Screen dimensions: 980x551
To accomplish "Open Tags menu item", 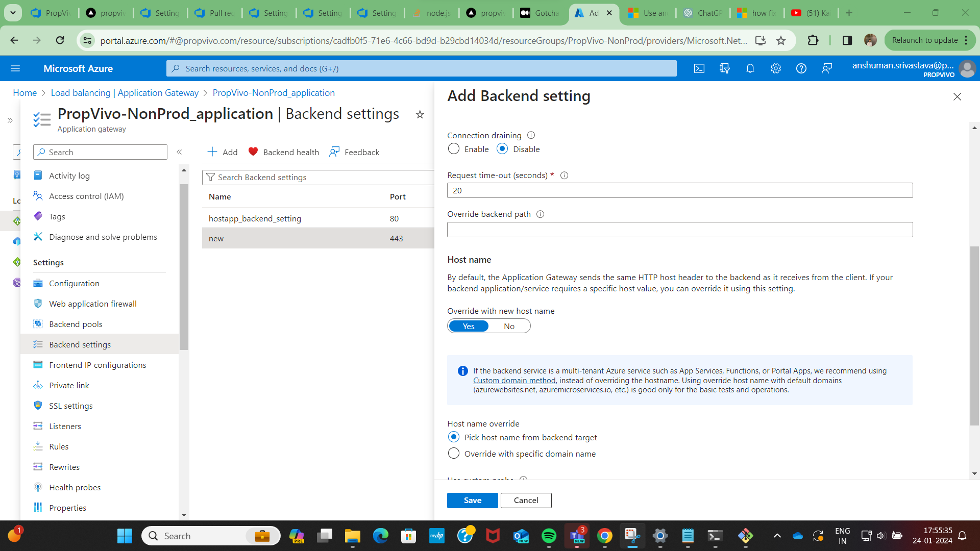I will click(x=57, y=216).
